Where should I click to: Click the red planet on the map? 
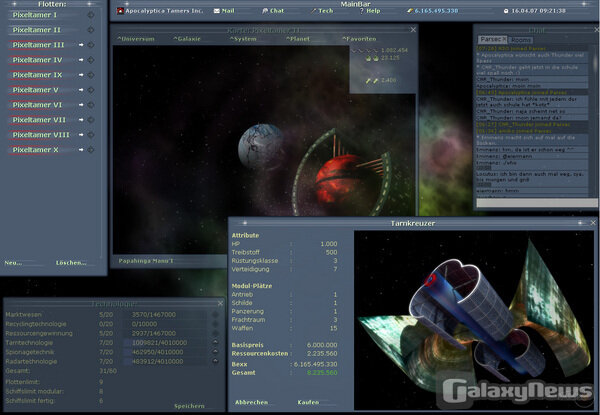click(x=338, y=179)
